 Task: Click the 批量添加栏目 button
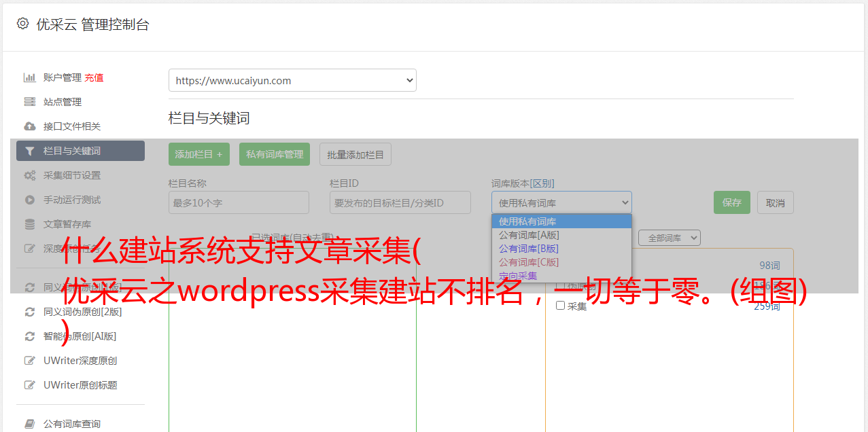[x=355, y=154]
